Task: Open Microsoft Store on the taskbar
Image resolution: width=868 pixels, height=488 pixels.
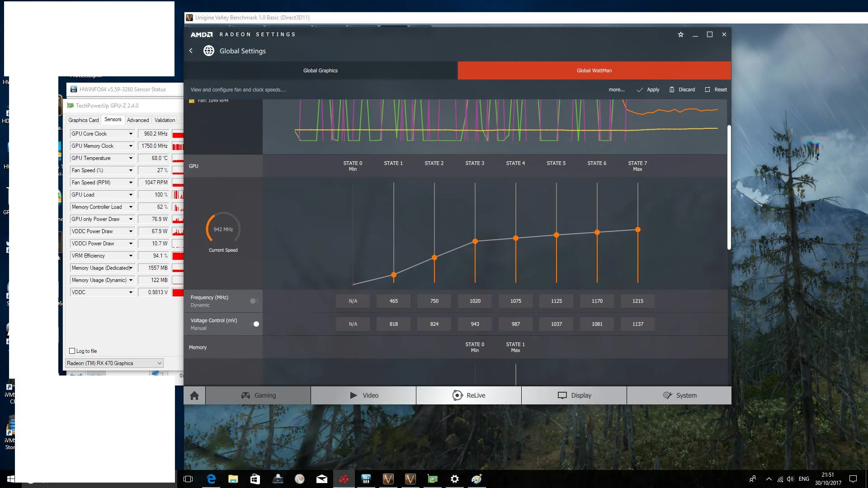Action: (255, 479)
